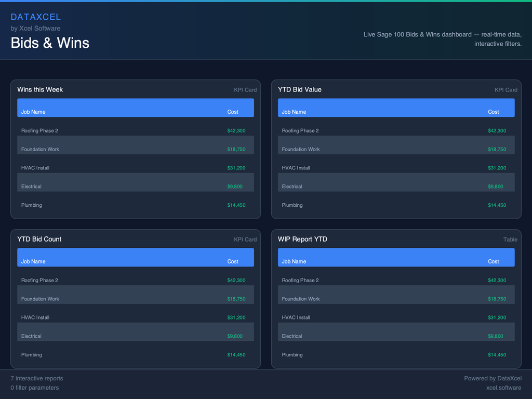This screenshot has height=399, width=532.
Task: Open the YTD Bid Count card title
Action: [x=39, y=239]
